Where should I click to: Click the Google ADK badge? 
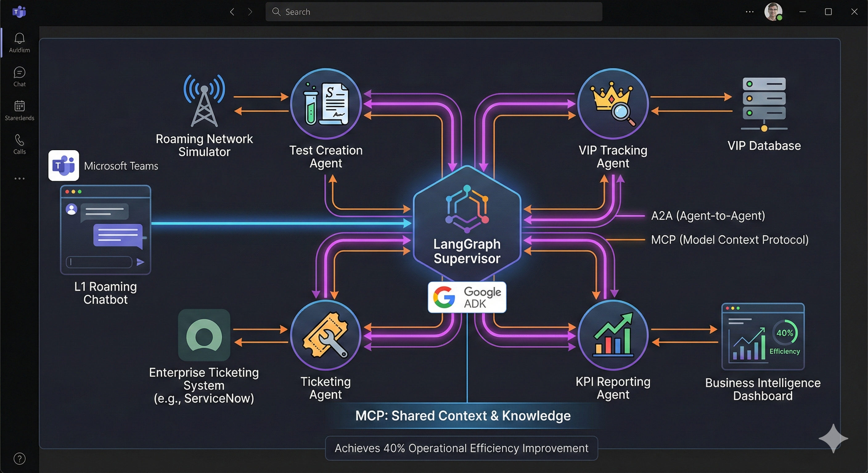coord(467,297)
